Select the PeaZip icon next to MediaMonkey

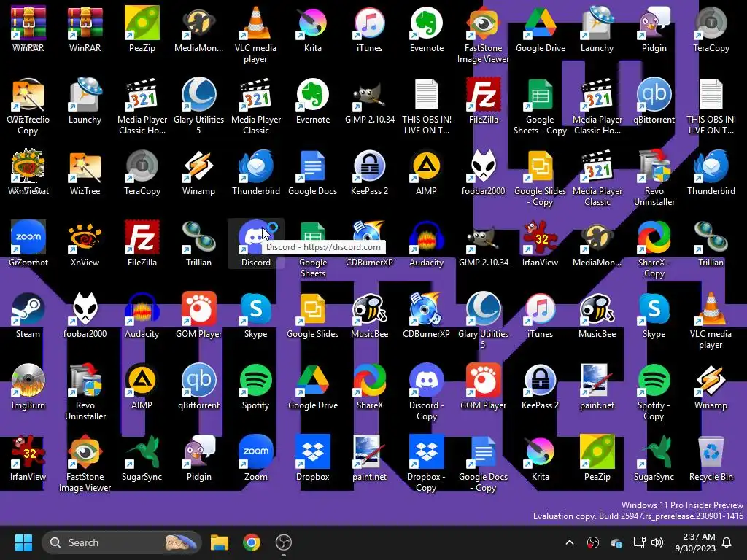pyautogui.click(x=142, y=29)
